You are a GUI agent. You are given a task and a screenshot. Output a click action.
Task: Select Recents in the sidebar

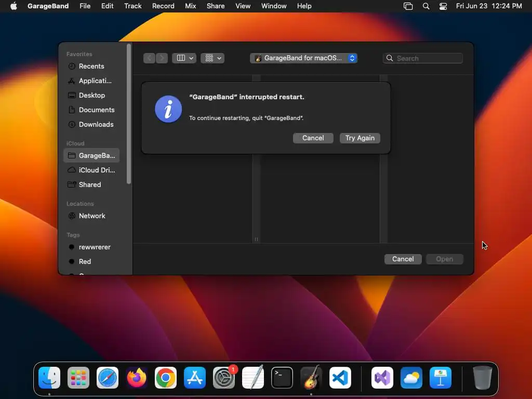91,66
